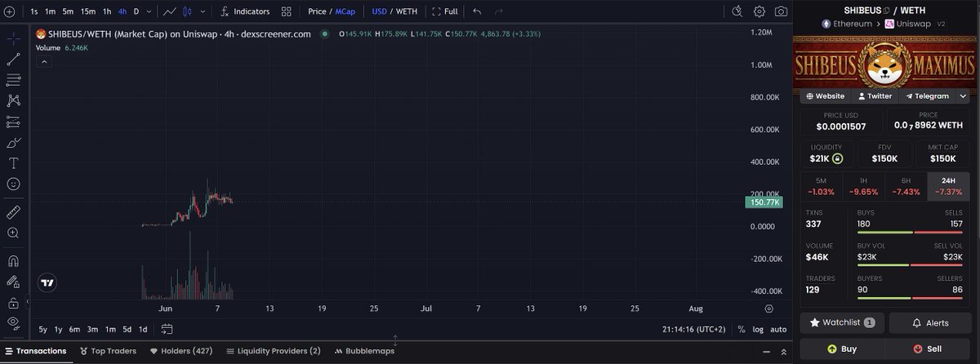
Task: Click the TradingView logo on the chart
Action: tap(47, 283)
